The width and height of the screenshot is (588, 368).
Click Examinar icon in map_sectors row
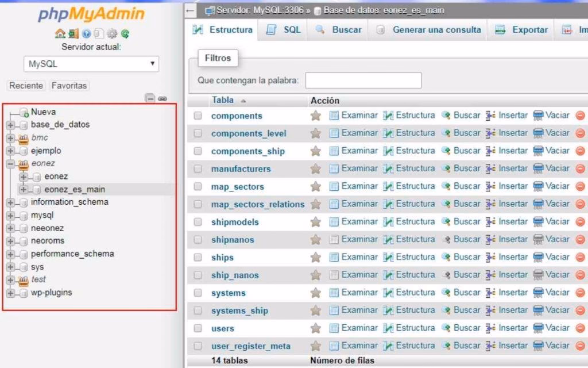[334, 186]
